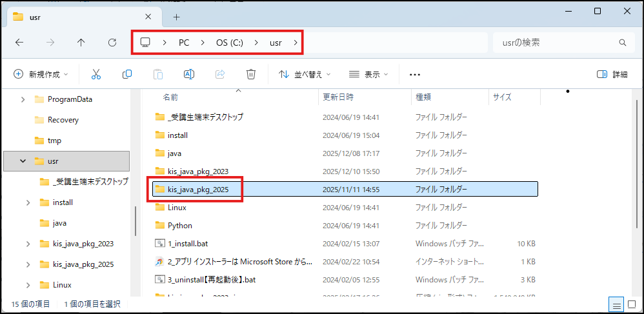Click the Copy icon in toolbar
This screenshot has height=314, width=644.
point(127,74)
